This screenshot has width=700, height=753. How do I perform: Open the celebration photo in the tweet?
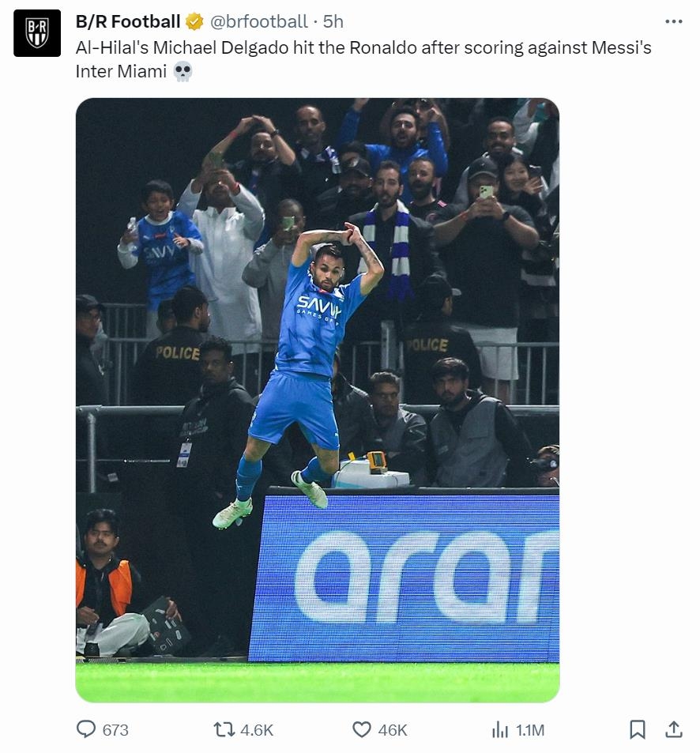point(318,400)
